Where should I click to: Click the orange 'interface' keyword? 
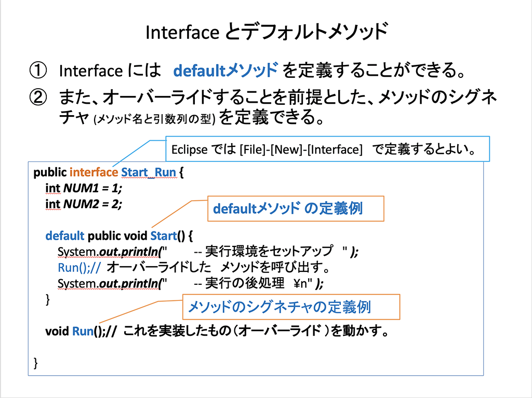pyautogui.click(x=94, y=172)
